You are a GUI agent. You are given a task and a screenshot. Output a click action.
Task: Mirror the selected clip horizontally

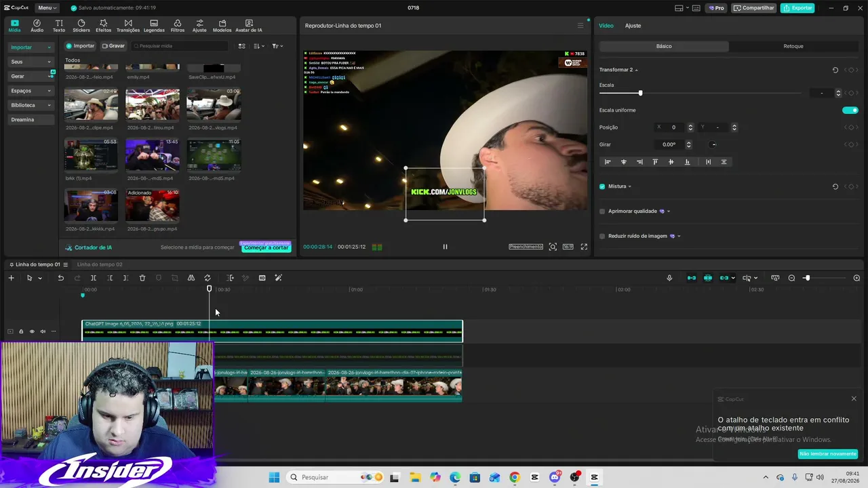tap(191, 278)
